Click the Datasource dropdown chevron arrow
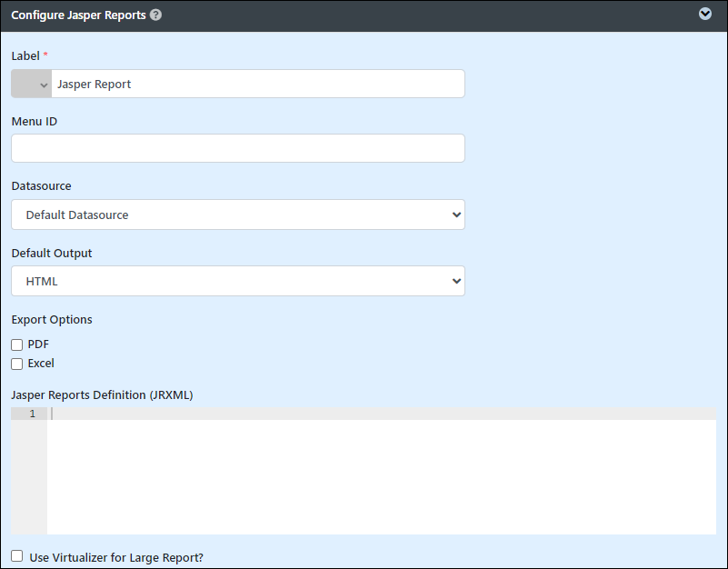Image resolution: width=728 pixels, height=569 pixels. [x=456, y=215]
